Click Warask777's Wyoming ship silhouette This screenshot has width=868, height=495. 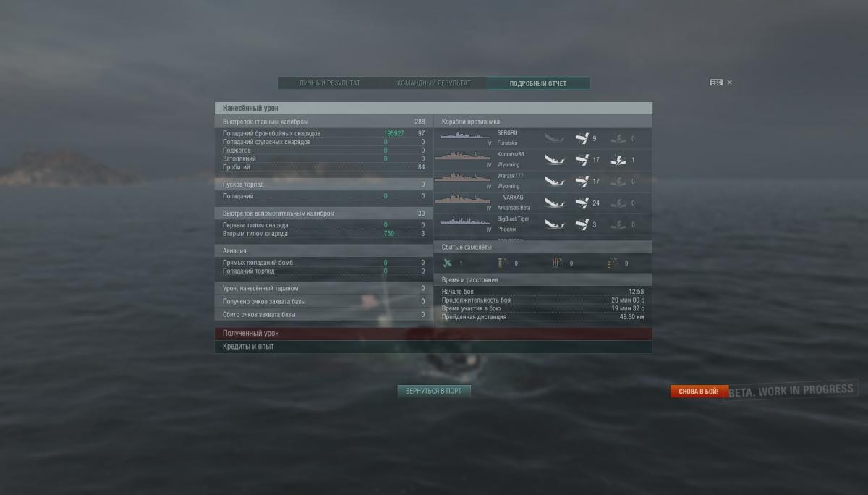(463, 178)
